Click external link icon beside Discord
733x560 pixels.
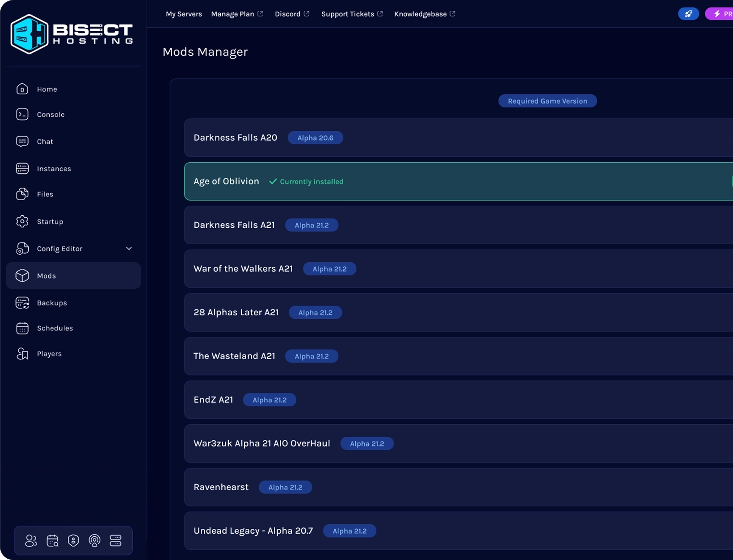click(x=307, y=14)
